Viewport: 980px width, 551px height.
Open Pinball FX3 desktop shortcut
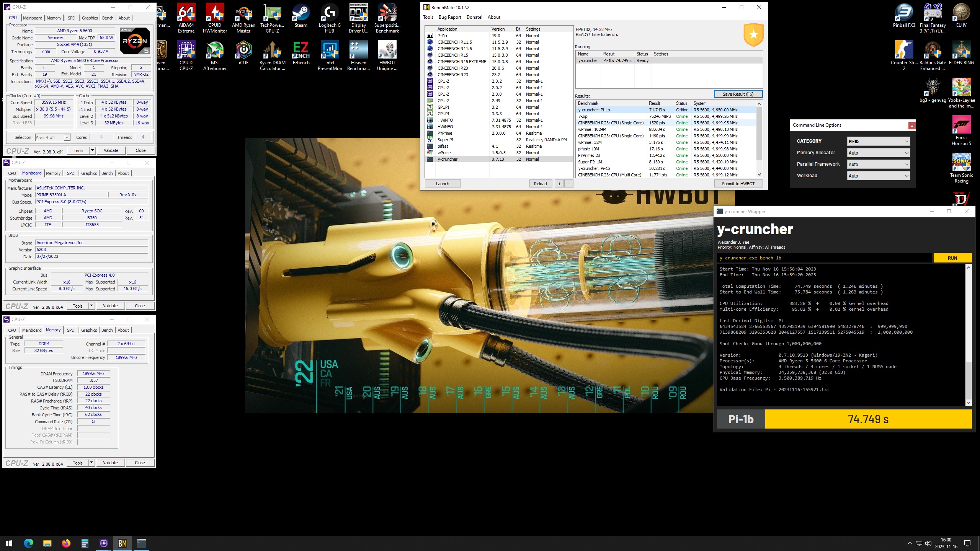click(x=904, y=15)
